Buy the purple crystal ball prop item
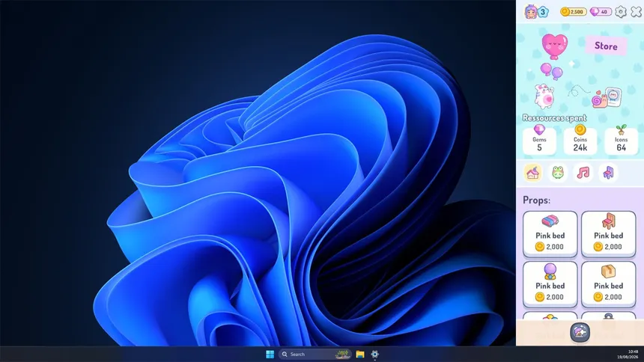Screen dimensions: 644x362 click(x=550, y=284)
